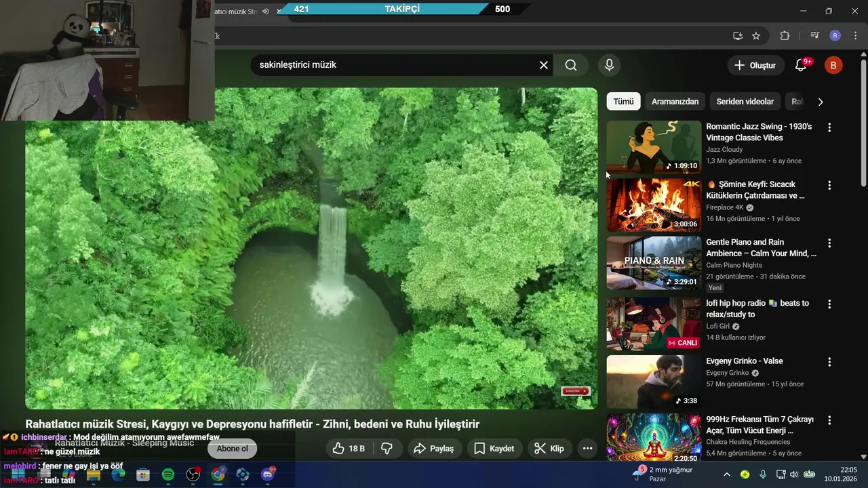Save the video with Kaydet
This screenshot has width=868, height=488.
pyautogui.click(x=494, y=449)
